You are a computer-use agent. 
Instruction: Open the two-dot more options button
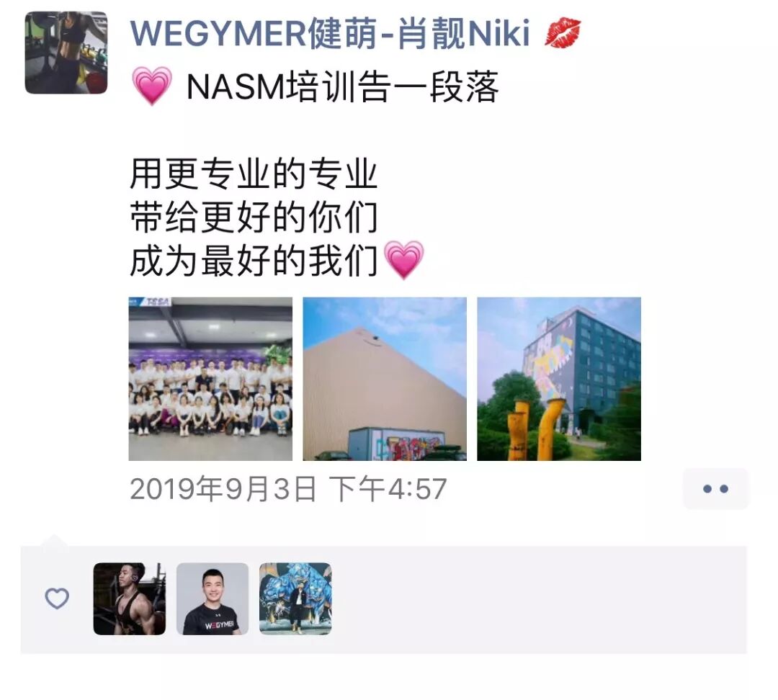point(715,489)
